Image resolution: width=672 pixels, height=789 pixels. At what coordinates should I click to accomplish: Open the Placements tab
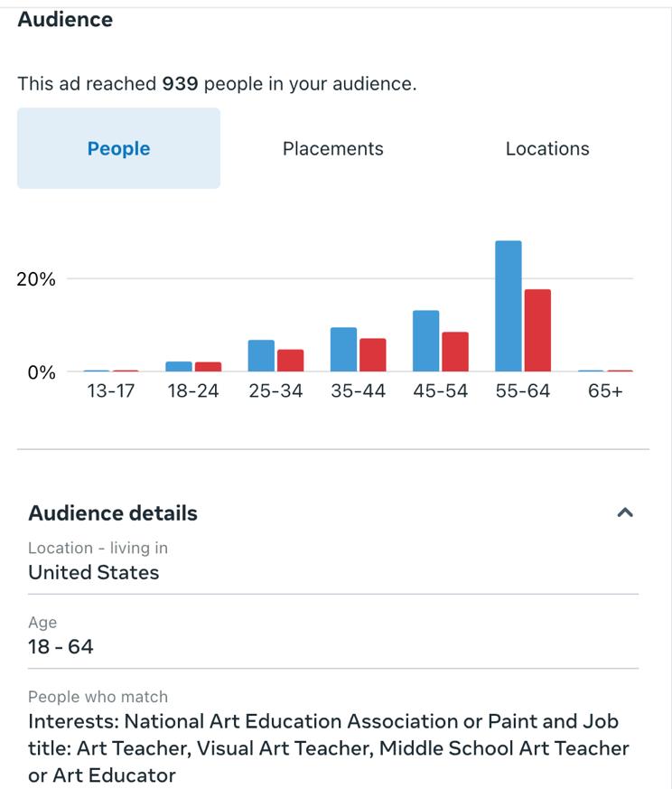[332, 149]
